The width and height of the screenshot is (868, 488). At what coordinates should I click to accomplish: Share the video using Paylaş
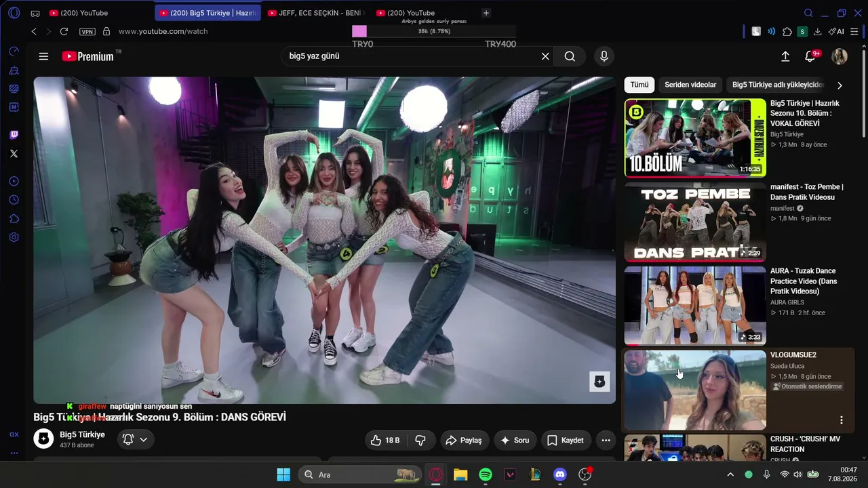464,441
